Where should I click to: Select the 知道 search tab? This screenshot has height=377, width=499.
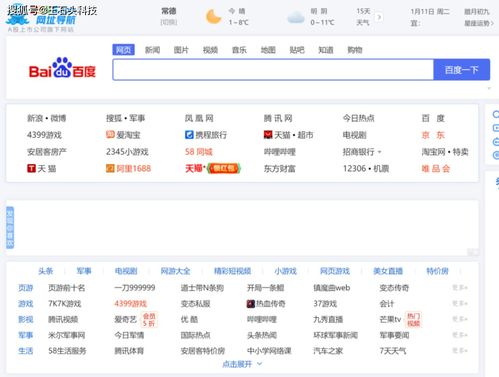pos(326,50)
